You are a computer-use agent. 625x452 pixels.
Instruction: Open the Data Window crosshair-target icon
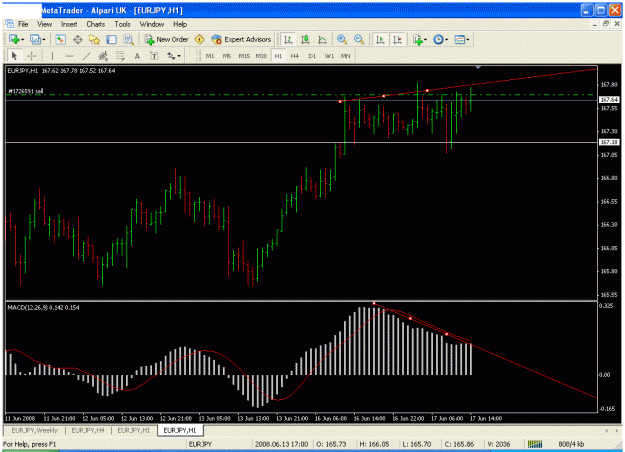click(x=77, y=39)
